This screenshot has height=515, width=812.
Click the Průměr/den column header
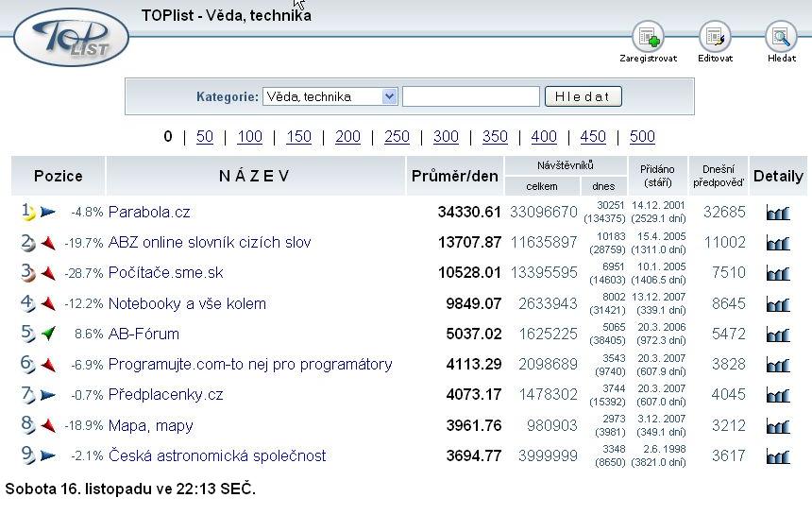[455, 176]
